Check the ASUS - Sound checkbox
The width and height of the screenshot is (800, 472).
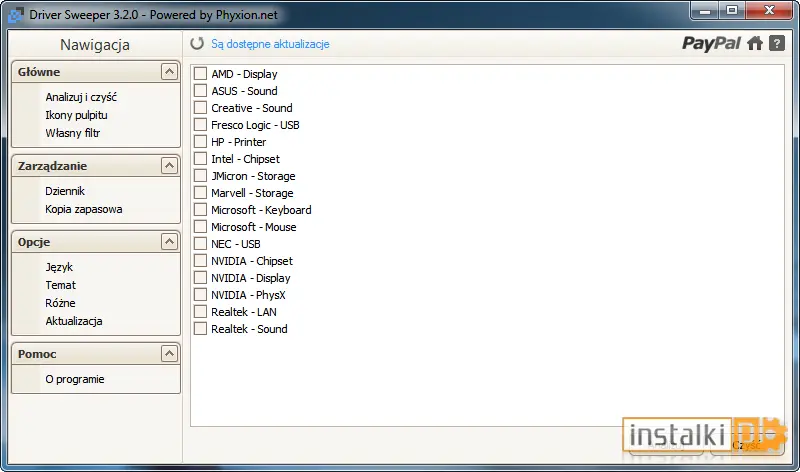(201, 91)
